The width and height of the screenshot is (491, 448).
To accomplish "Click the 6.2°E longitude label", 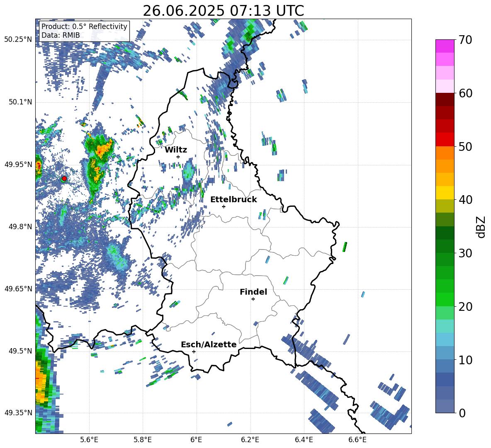I will tap(250, 440).
